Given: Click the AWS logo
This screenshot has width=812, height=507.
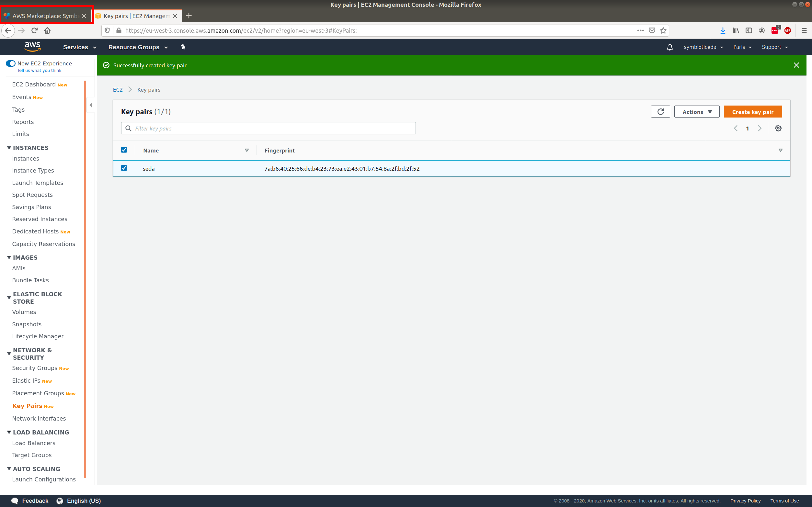Looking at the screenshot, I should [32, 47].
